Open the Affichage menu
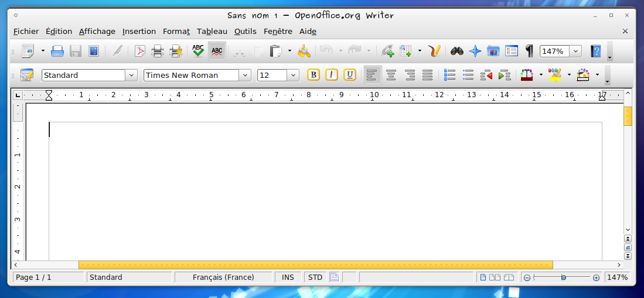 [97, 31]
